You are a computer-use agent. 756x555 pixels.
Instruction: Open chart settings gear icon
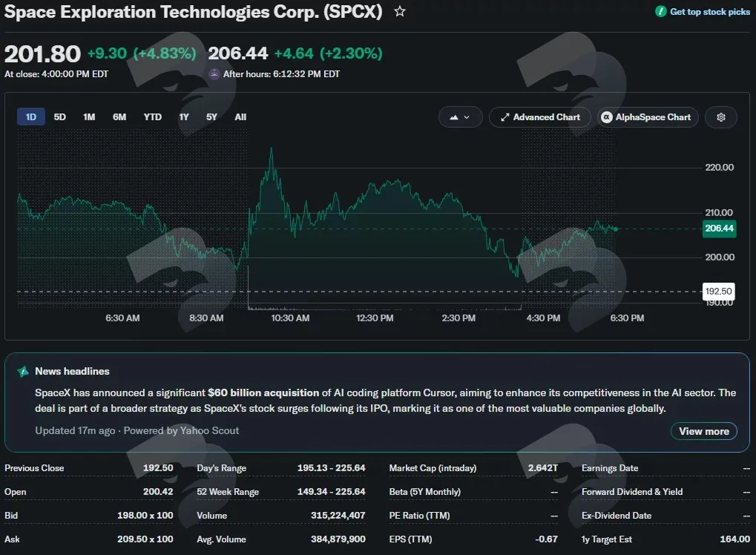(721, 117)
